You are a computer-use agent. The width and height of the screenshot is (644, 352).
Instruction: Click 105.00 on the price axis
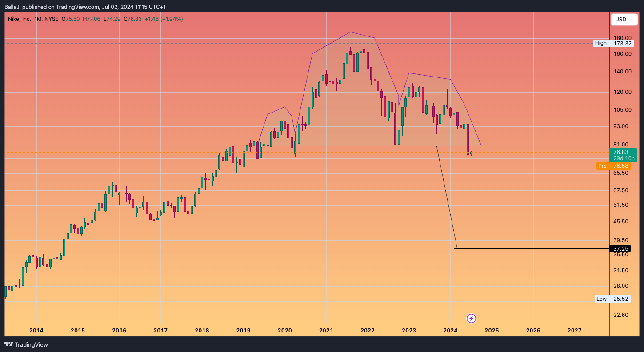click(622, 110)
